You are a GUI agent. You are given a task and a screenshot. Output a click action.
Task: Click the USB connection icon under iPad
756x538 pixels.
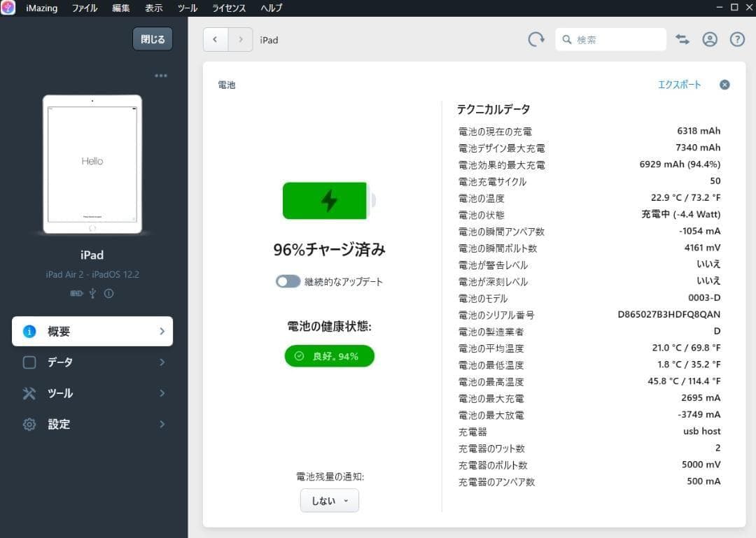click(x=92, y=294)
